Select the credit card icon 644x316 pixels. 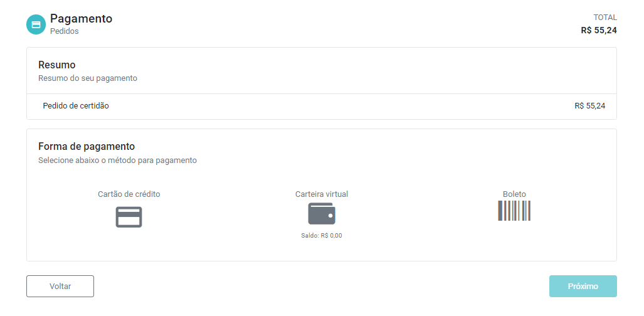129,217
